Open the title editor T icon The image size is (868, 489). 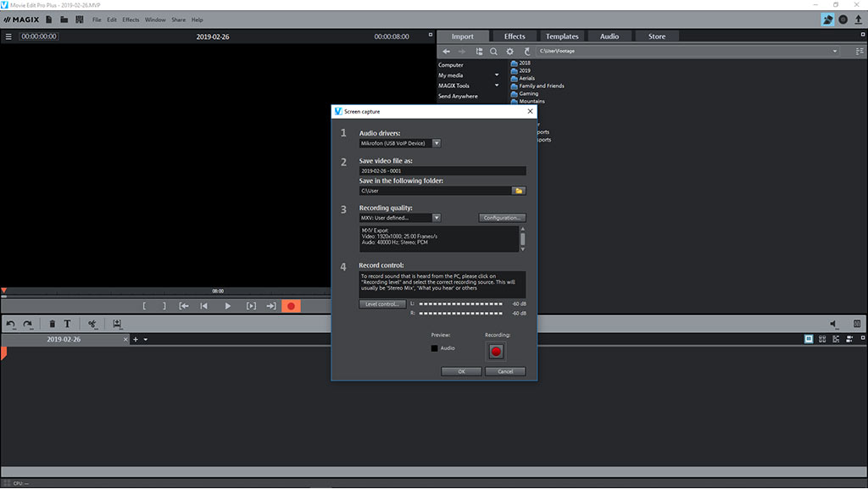[x=67, y=324]
